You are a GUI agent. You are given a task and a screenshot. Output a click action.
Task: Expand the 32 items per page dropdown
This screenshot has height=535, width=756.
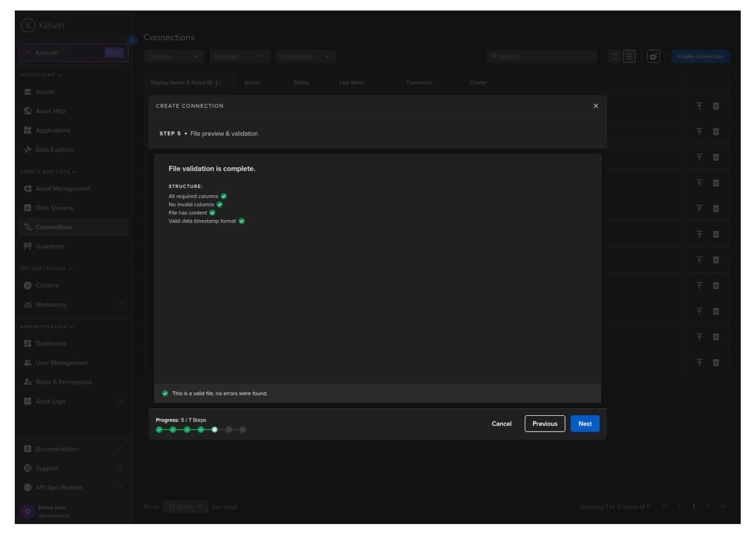tap(185, 507)
